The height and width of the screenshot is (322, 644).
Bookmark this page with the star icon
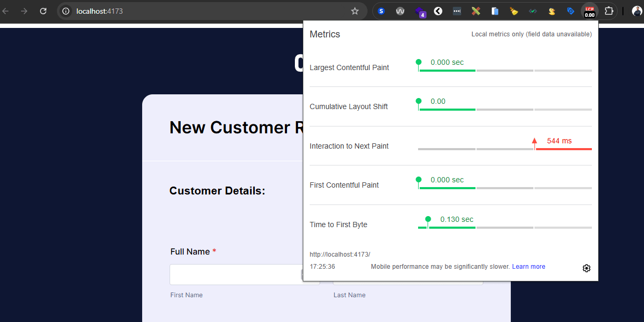[x=355, y=11]
